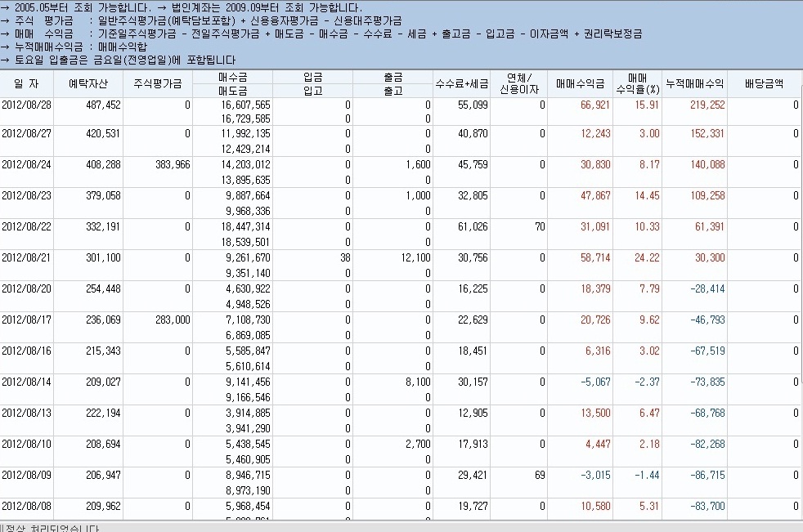Select the 2012/08/13 date cell
Screen dimensions: 803x532
27,413
